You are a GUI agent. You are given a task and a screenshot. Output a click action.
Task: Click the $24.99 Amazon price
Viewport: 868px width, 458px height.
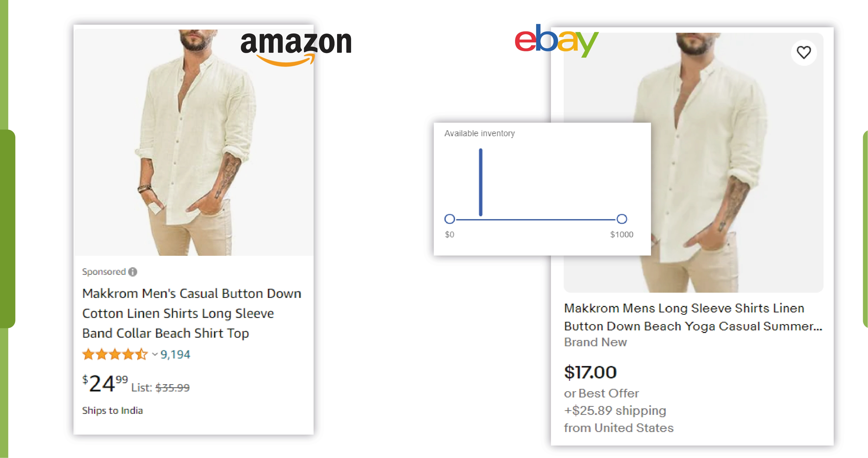tap(105, 383)
